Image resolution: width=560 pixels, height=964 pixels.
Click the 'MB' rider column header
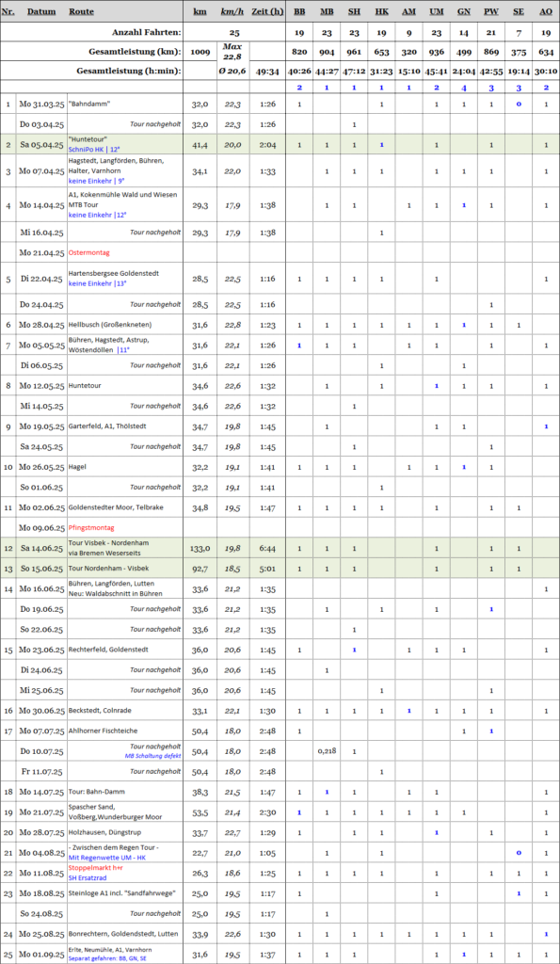(327, 11)
